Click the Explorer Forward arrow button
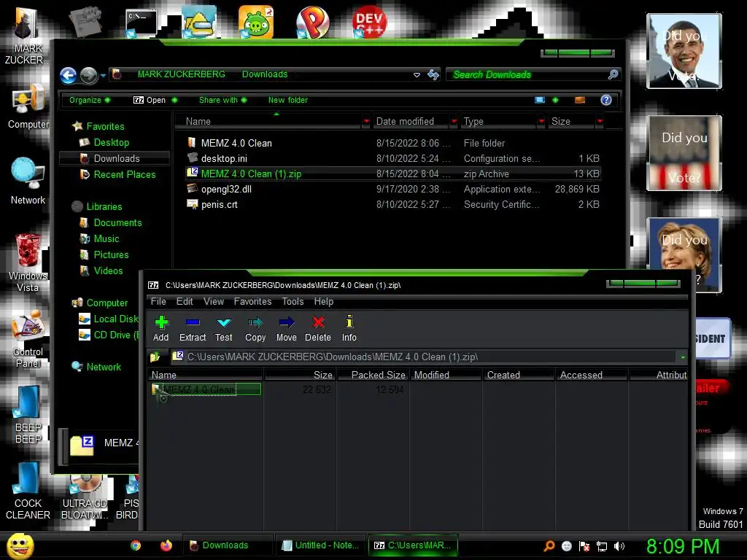Screen dimensions: 747x560 [88, 75]
